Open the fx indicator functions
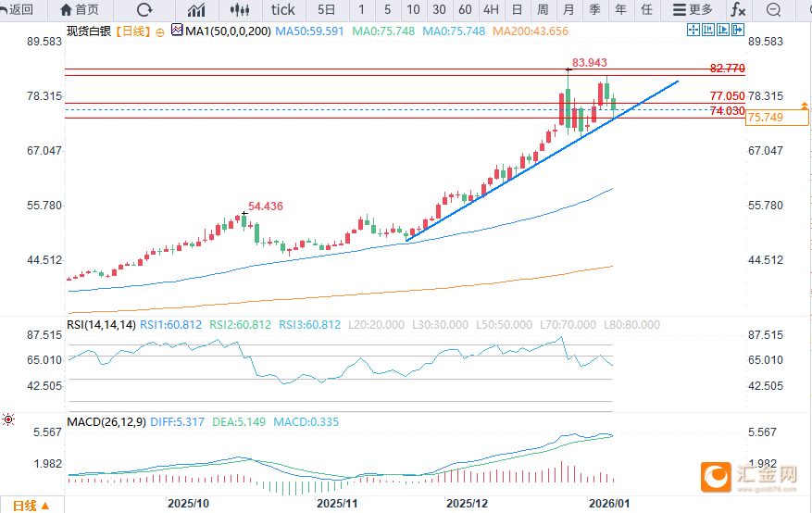 [x=737, y=9]
